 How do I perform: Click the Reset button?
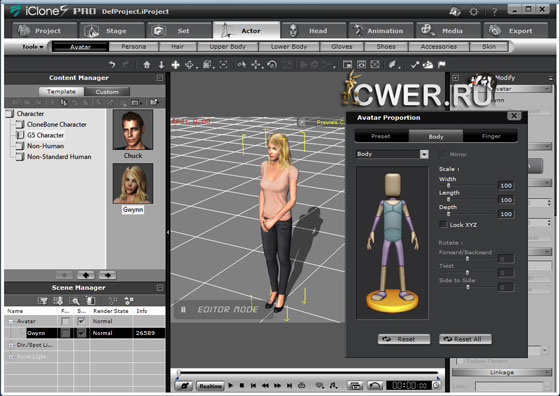click(x=404, y=339)
